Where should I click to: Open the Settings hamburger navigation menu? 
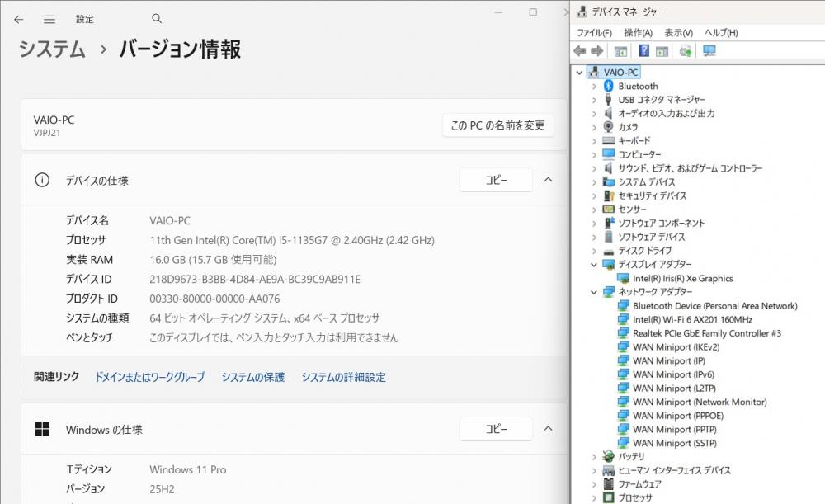pos(49,20)
